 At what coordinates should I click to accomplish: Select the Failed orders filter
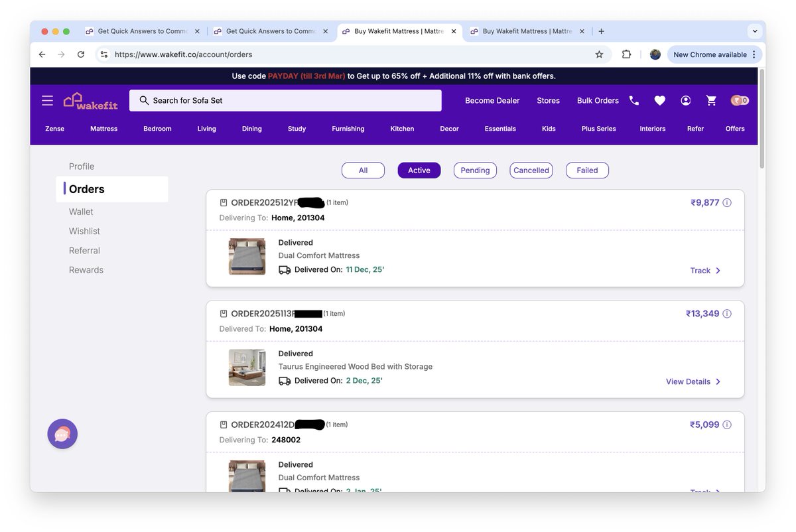click(587, 170)
